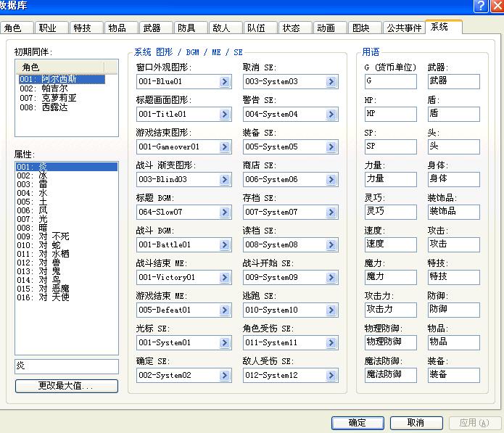Open the 逃跑 SE picker arrow
The width and height of the screenshot is (504, 433).
331,310
